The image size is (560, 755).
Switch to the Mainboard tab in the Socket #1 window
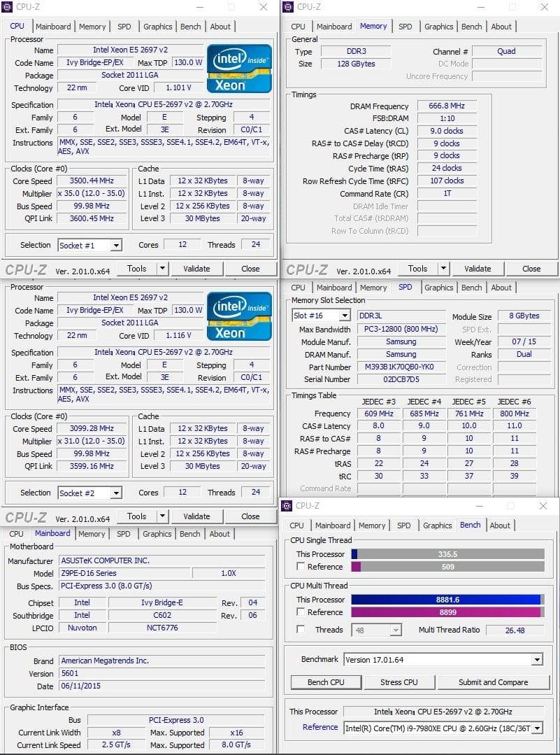click(x=53, y=27)
